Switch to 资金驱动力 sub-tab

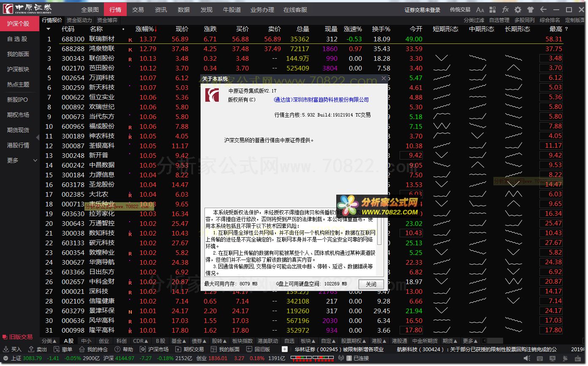pos(79,20)
